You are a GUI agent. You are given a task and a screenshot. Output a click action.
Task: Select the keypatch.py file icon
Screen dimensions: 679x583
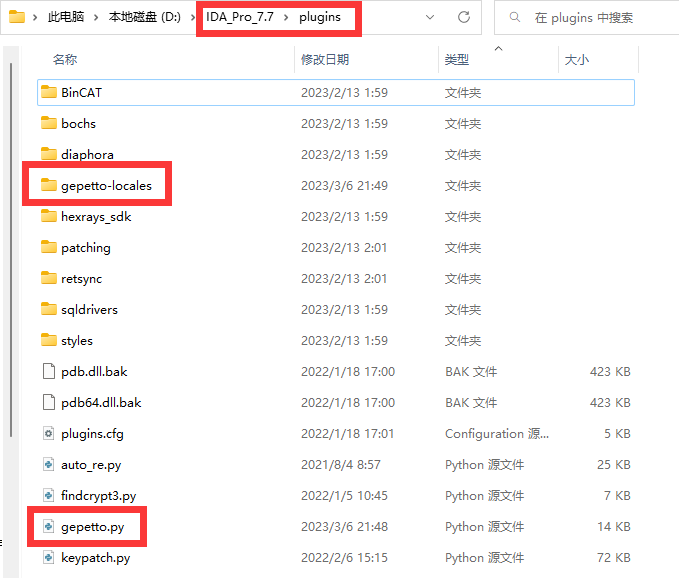[48, 558]
